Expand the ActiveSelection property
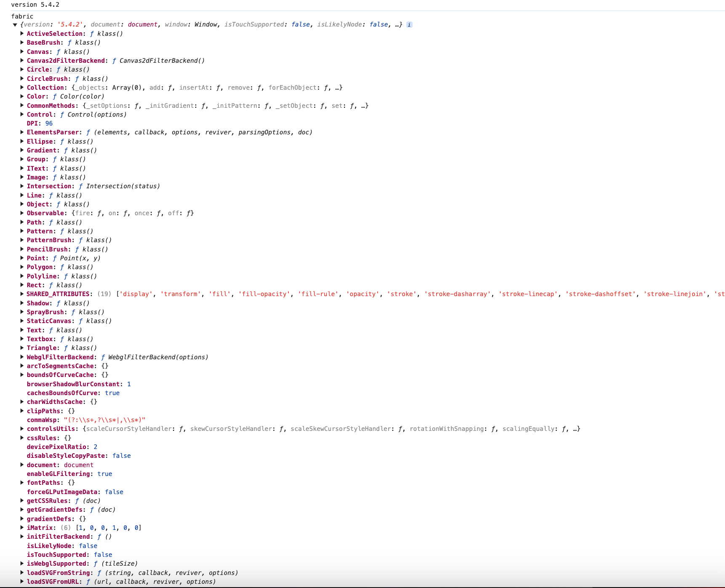The image size is (725, 588). [22, 33]
